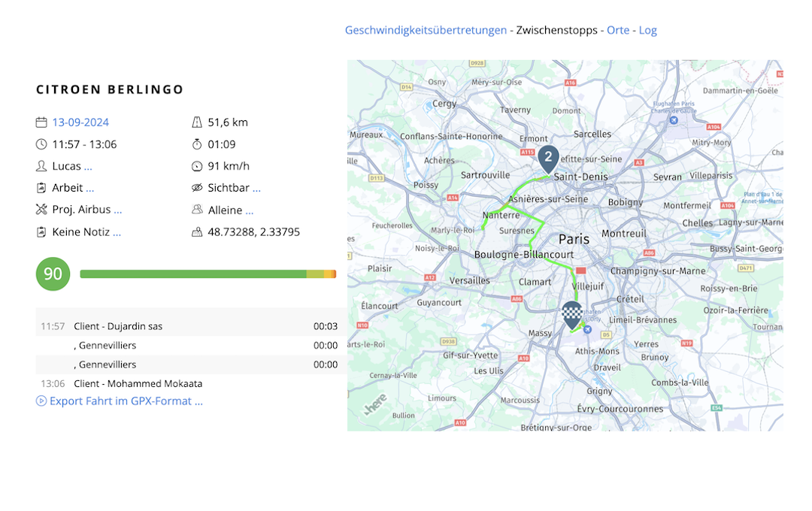The height and width of the screenshot is (511, 812).
Task: Open the trip date 13-09-2024 link
Action: pos(80,122)
